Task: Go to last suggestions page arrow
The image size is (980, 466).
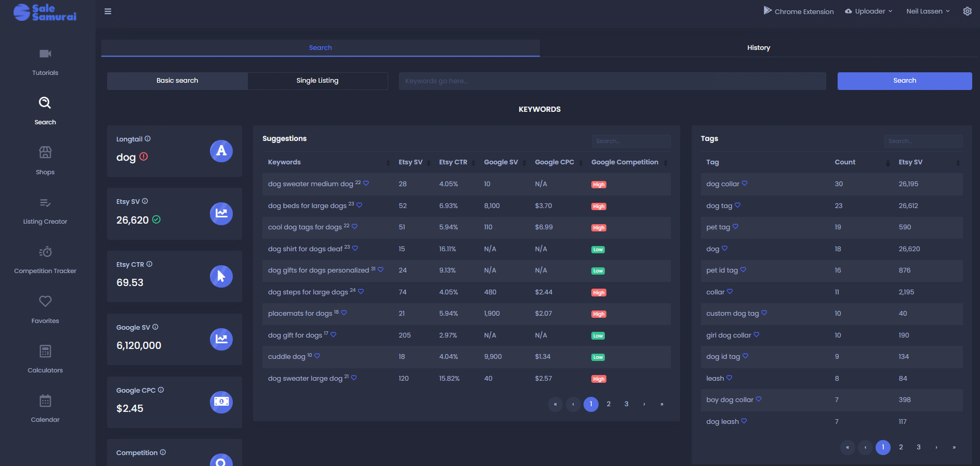Action: click(x=662, y=404)
